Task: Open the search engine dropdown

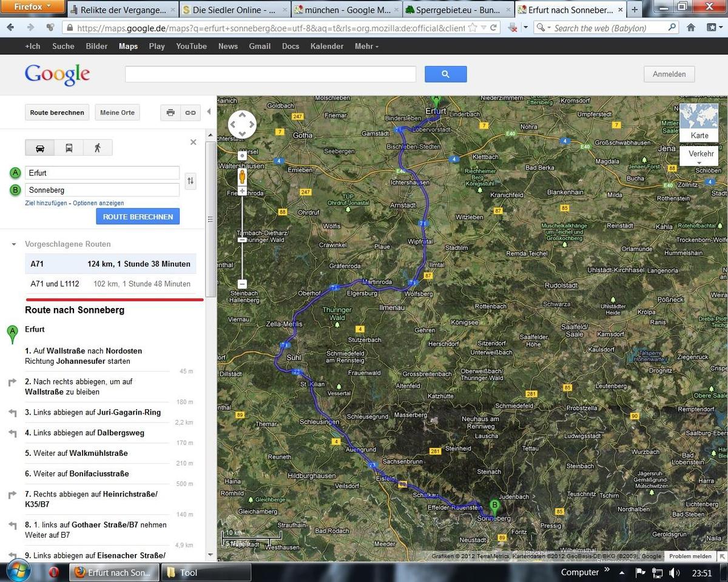Action: point(544,28)
